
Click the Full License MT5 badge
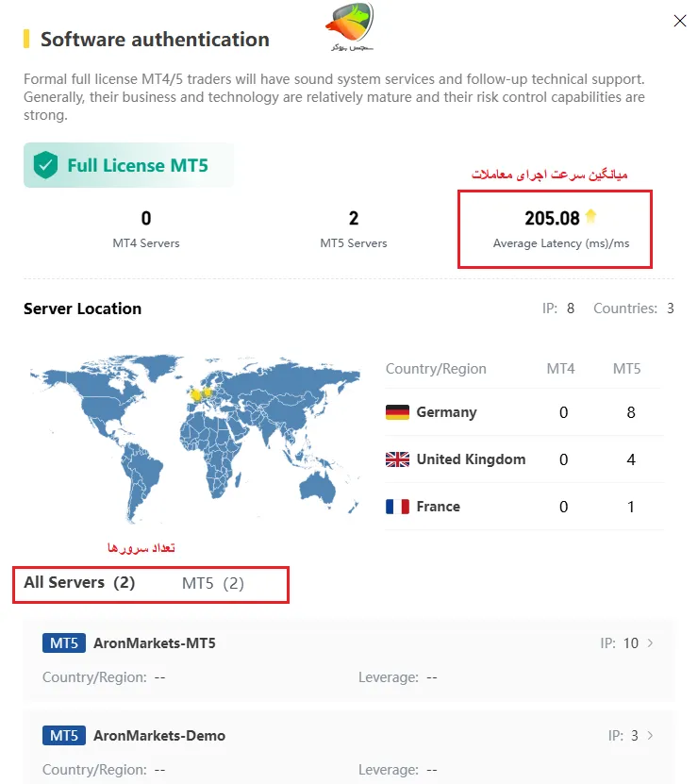point(137,166)
